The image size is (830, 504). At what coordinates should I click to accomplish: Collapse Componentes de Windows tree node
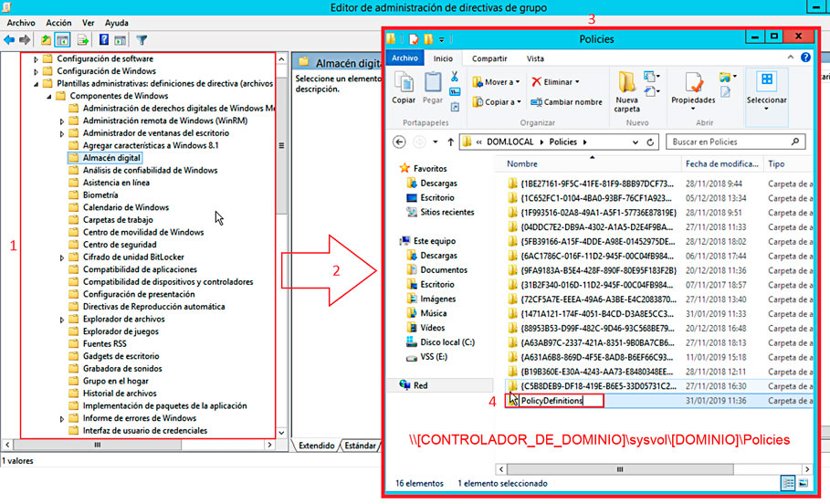(48, 96)
